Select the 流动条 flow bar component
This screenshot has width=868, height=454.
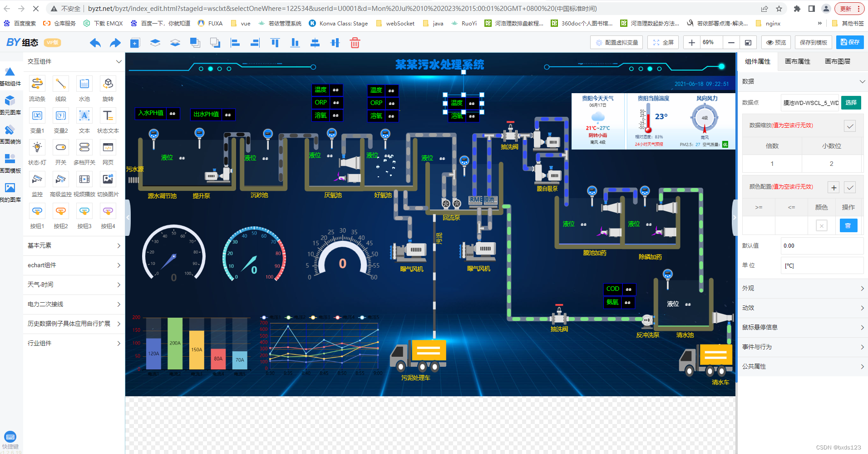[37, 89]
